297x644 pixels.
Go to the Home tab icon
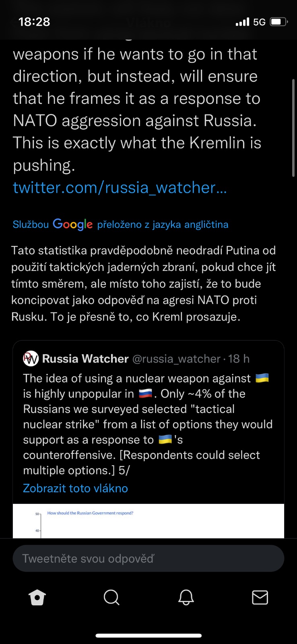pyautogui.click(x=37, y=598)
